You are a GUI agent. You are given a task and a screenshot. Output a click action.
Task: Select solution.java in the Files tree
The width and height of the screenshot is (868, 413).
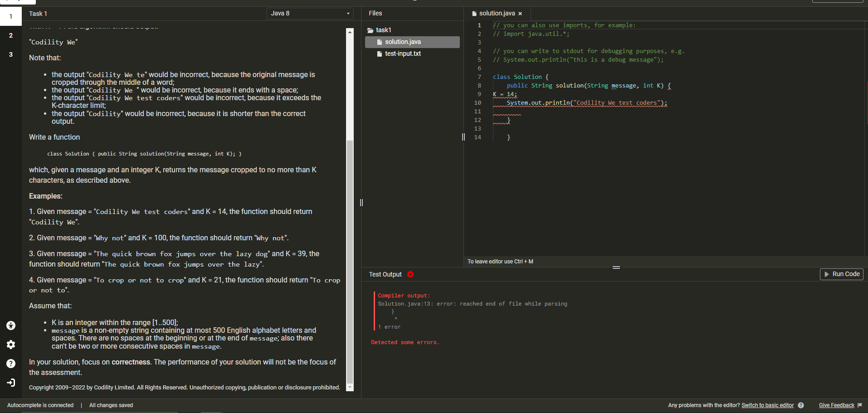(412, 42)
